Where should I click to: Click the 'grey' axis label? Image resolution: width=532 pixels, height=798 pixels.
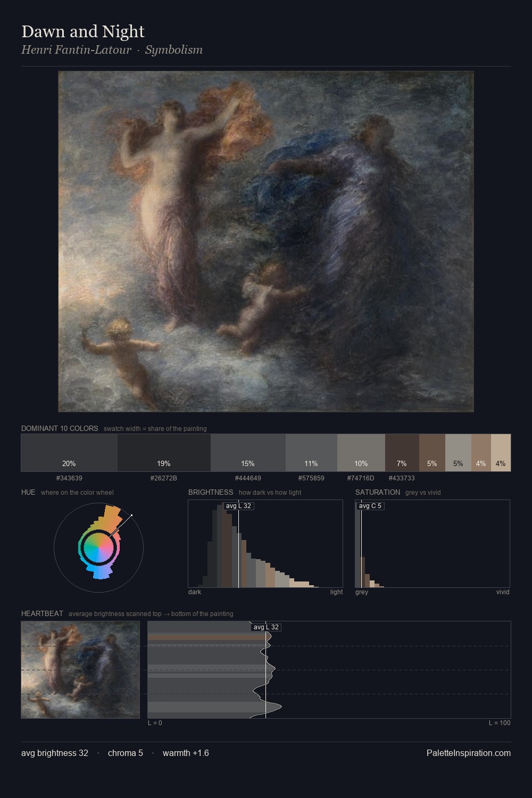point(362,592)
